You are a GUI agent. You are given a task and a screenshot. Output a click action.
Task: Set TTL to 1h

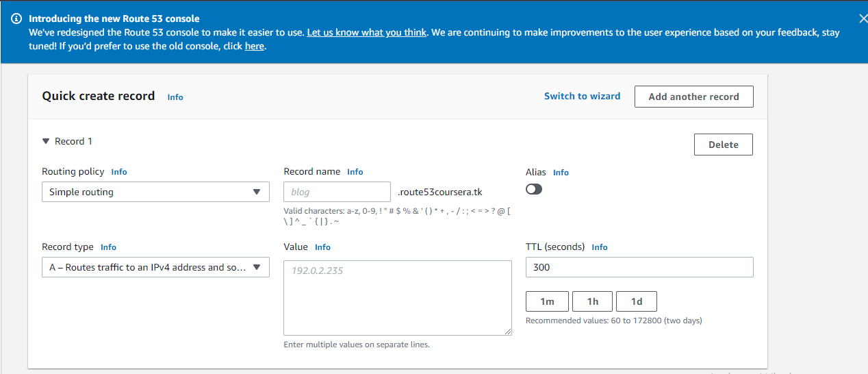[x=592, y=301]
